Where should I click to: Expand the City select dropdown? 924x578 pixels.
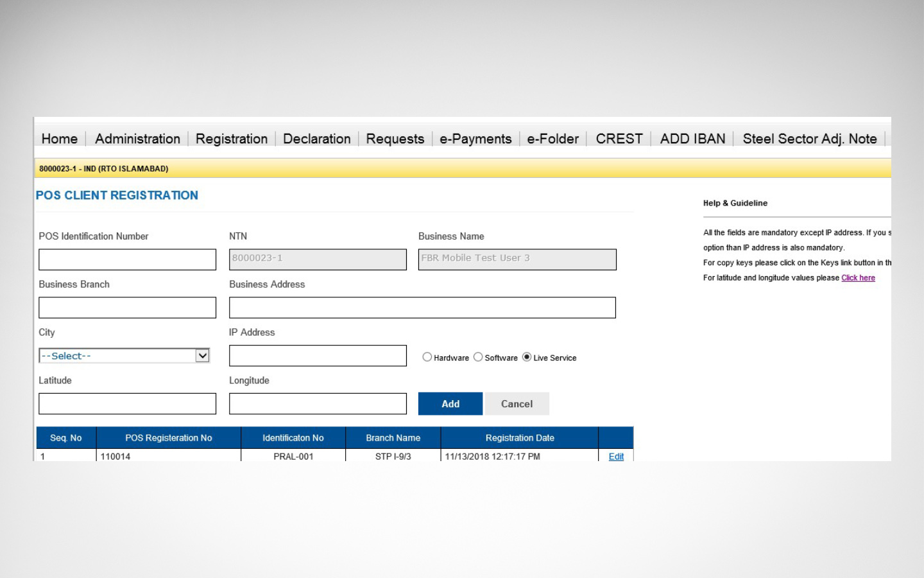click(x=124, y=356)
